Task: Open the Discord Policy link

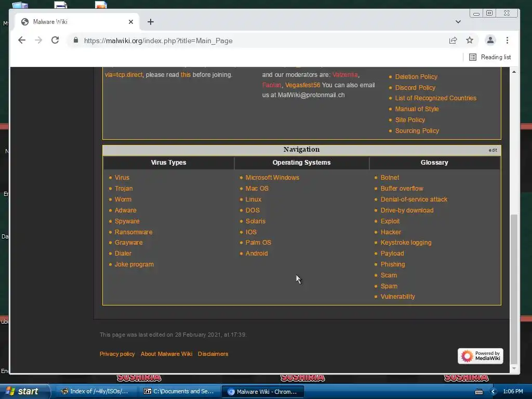Action: point(415,87)
